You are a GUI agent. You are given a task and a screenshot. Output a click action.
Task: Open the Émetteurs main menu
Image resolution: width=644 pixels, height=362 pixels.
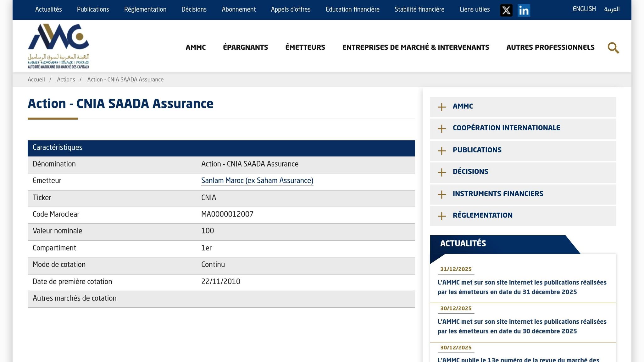pos(305,47)
